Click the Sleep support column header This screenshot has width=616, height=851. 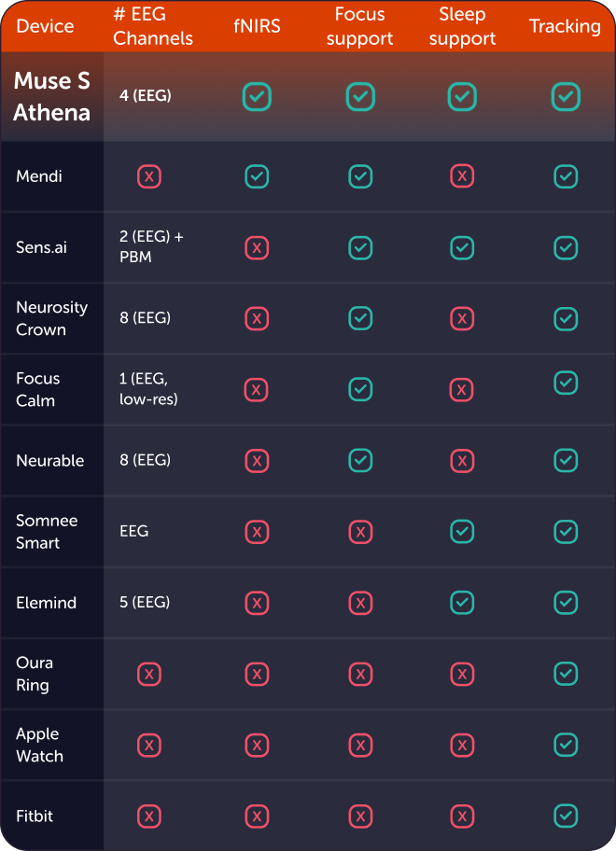click(x=462, y=26)
